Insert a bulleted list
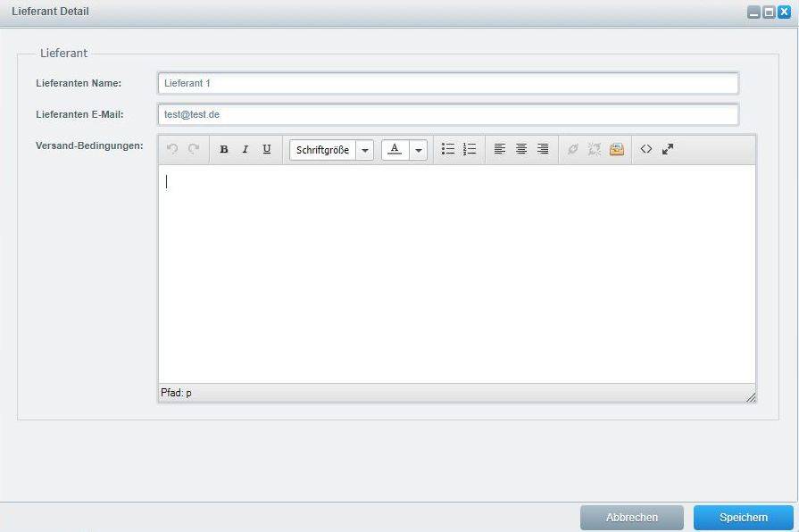Image resolution: width=799 pixels, height=532 pixels. tap(448, 149)
